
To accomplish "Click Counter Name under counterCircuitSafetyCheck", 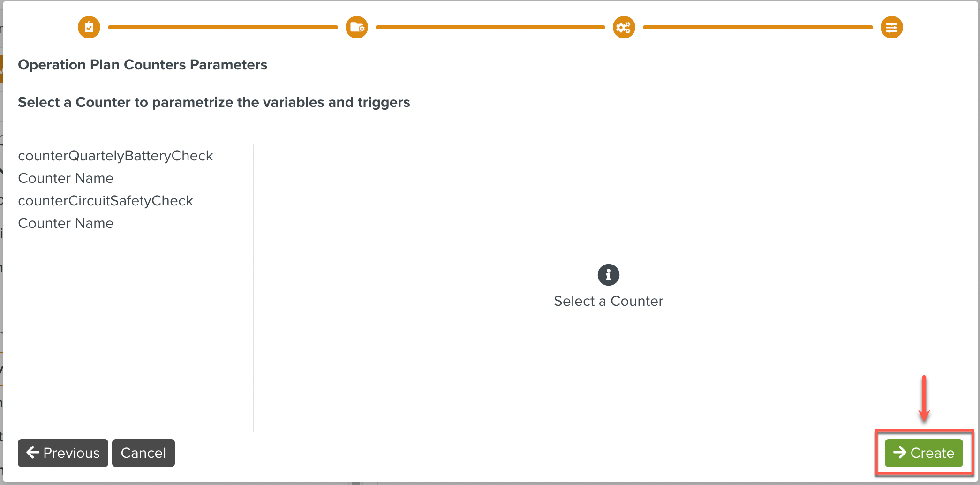I will tap(66, 223).
